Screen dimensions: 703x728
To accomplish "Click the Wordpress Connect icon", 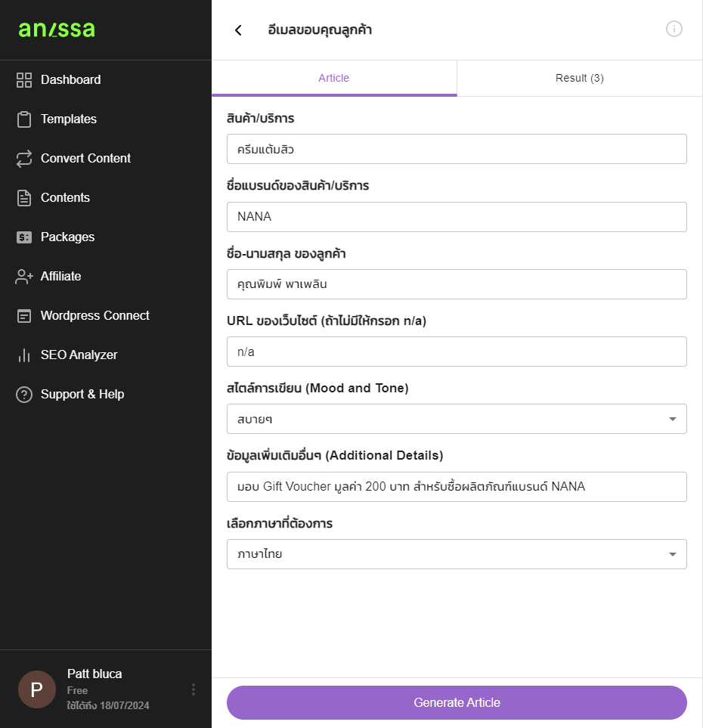I will pos(24,316).
